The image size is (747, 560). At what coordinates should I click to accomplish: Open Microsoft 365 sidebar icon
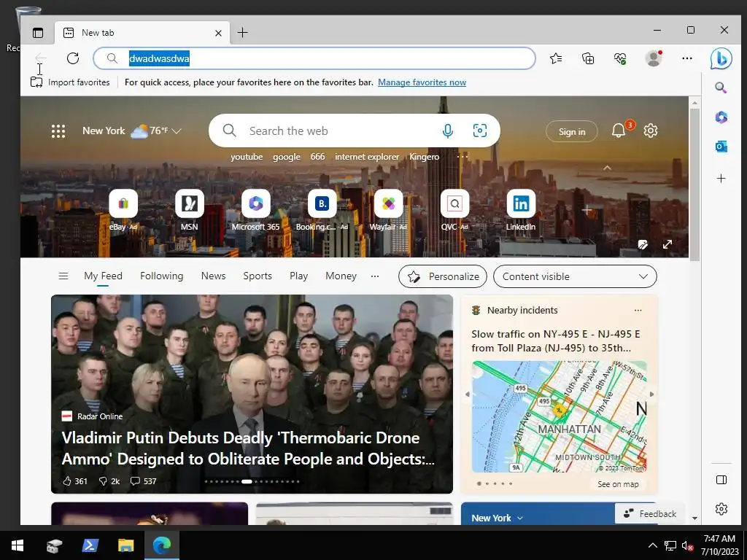(x=721, y=117)
